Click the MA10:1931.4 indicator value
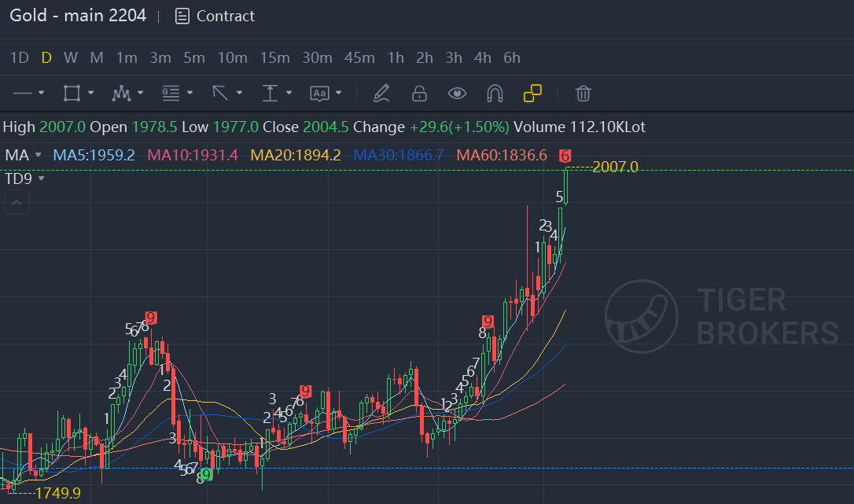 [193, 155]
